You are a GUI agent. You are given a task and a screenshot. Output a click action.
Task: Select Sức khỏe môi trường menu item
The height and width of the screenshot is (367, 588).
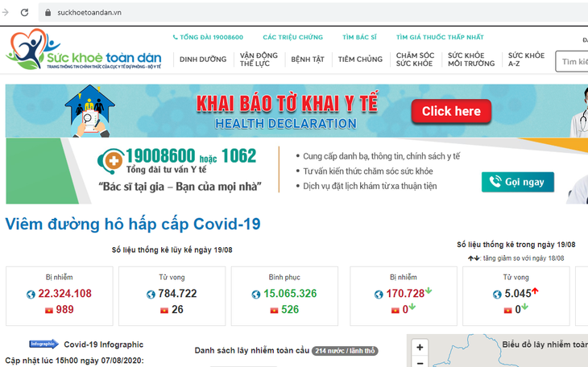coord(471,60)
